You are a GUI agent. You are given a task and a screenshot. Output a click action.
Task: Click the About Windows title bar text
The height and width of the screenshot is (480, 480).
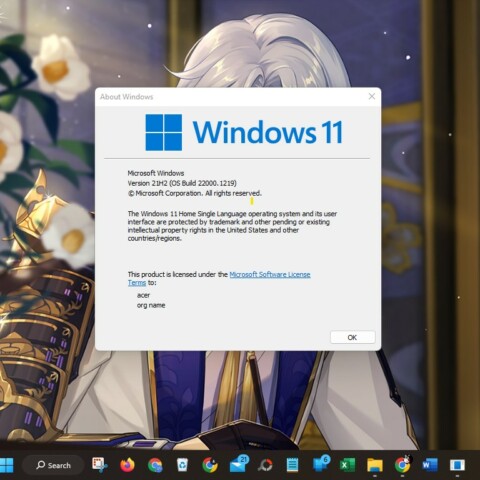click(x=126, y=97)
